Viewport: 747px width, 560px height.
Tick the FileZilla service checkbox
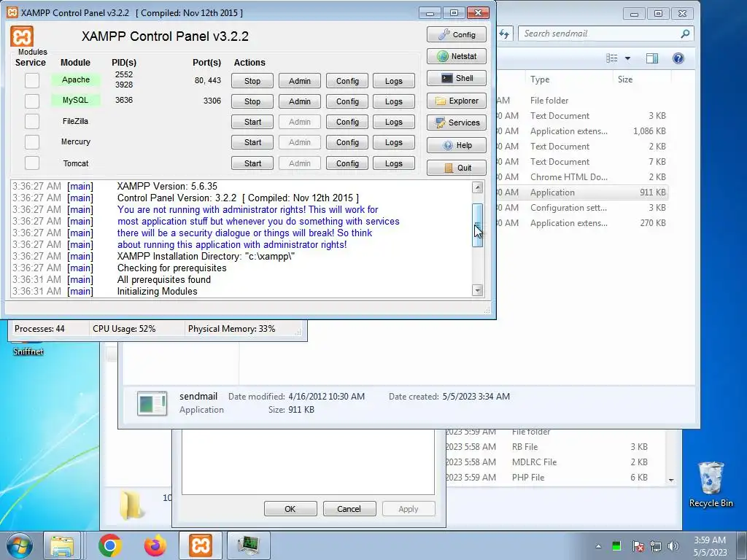coord(32,122)
